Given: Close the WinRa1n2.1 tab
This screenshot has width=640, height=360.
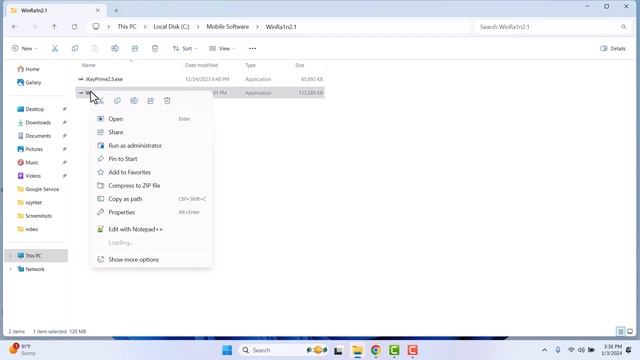Looking at the screenshot, I should tap(98, 11).
